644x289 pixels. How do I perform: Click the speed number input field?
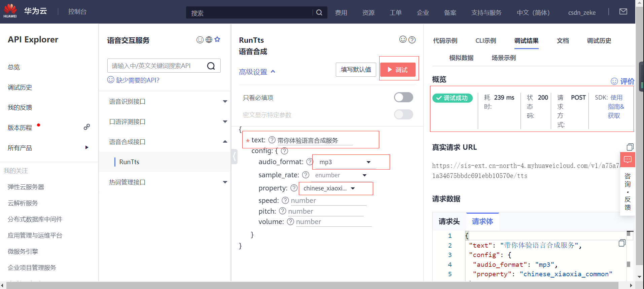(x=328, y=201)
